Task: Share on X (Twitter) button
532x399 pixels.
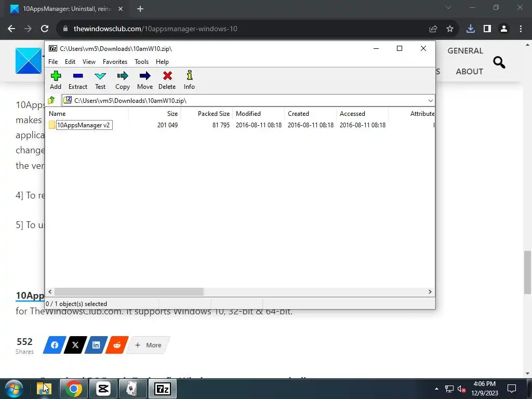Action: pyautogui.click(x=75, y=345)
